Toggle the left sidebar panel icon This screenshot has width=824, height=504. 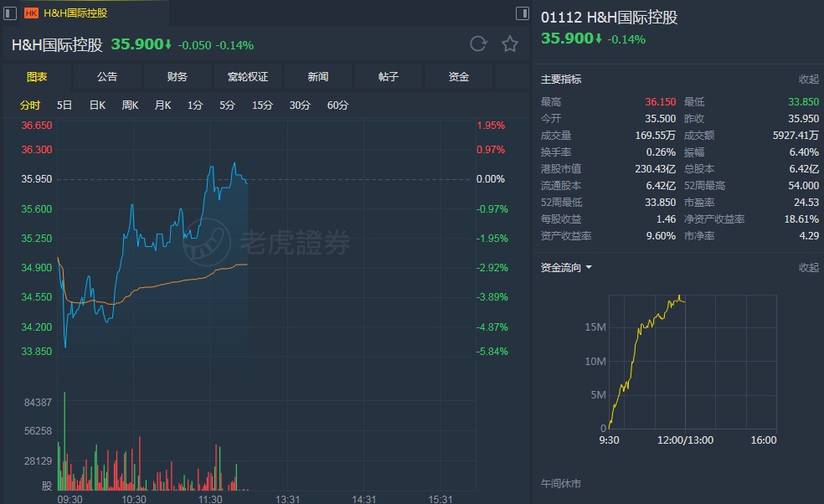click(10, 13)
